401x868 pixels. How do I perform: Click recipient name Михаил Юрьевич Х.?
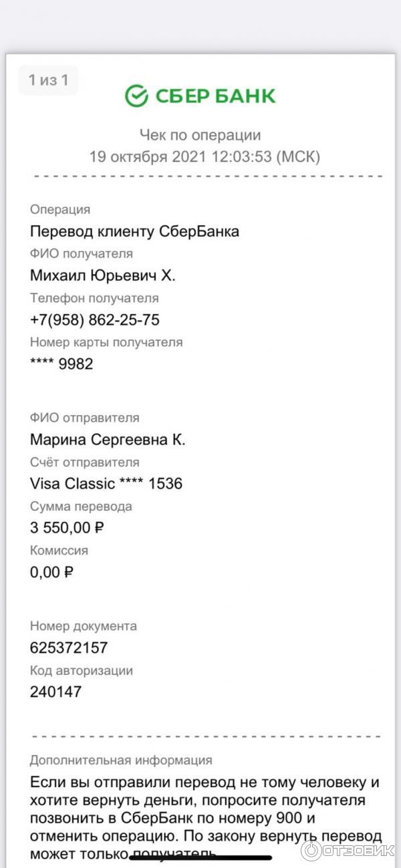click(103, 275)
